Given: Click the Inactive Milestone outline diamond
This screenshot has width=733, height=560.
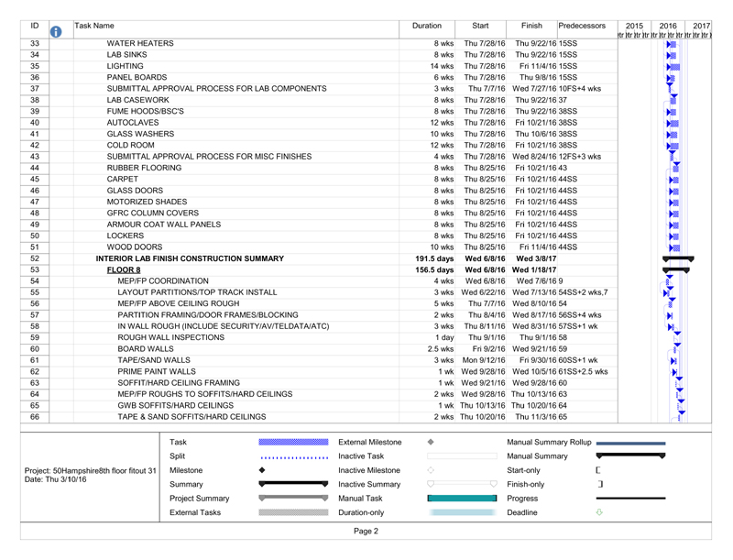Looking at the screenshot, I should (431, 469).
